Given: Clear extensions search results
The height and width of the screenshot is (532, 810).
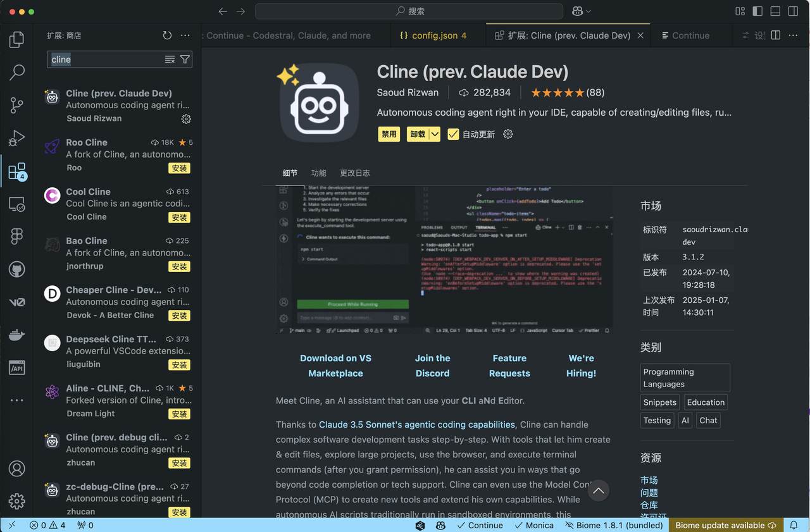Looking at the screenshot, I should coord(170,59).
